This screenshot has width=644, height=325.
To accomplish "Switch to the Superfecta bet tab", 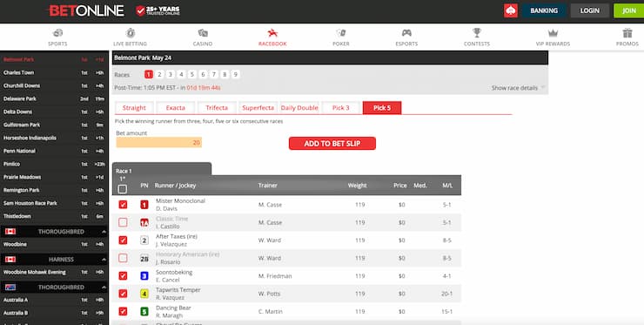I will 258,108.
